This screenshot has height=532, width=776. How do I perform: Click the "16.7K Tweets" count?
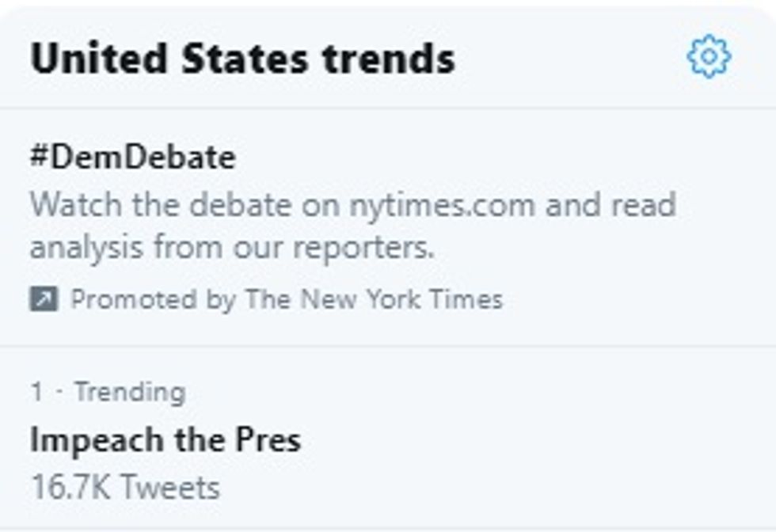pos(125,487)
